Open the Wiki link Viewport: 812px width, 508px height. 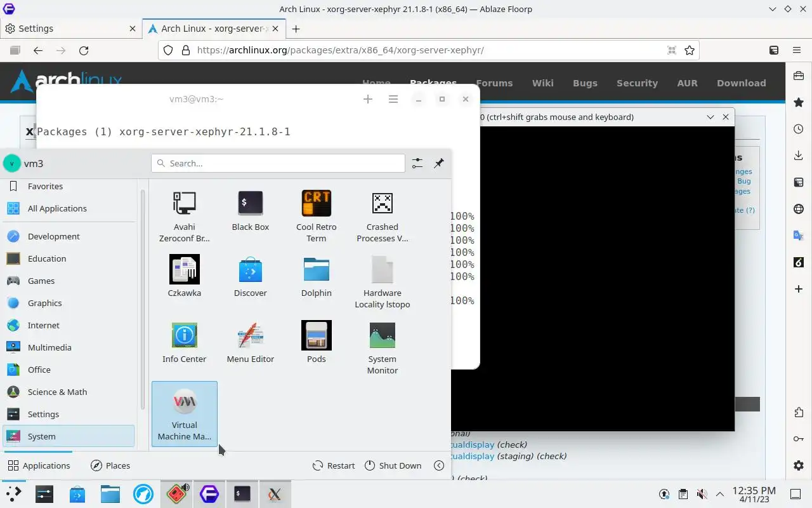click(x=542, y=83)
